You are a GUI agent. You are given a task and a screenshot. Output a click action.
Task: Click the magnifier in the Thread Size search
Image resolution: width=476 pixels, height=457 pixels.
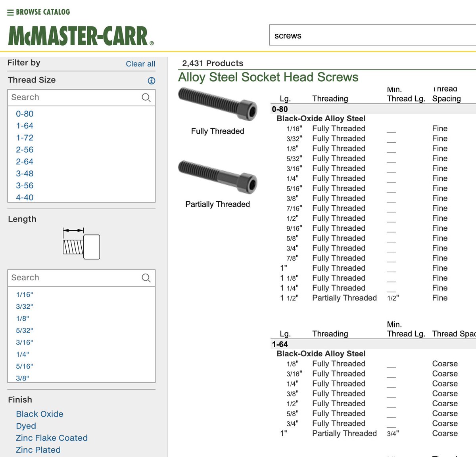coord(146,97)
